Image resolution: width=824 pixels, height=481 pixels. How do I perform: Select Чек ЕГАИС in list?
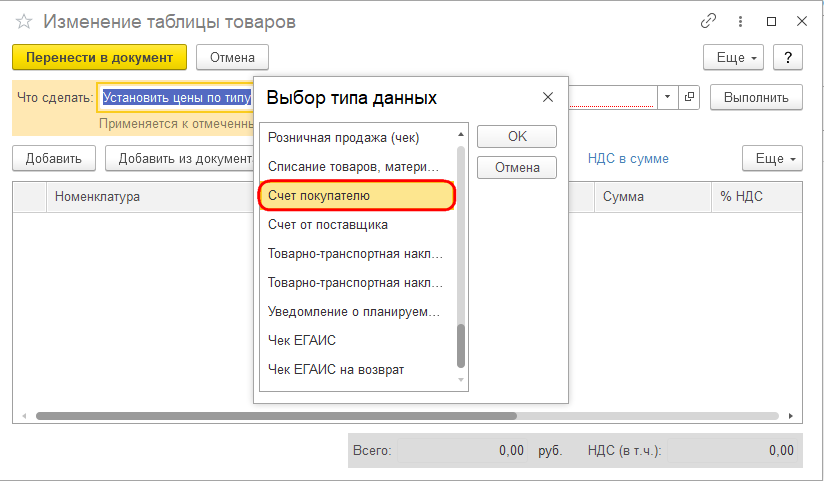358,340
